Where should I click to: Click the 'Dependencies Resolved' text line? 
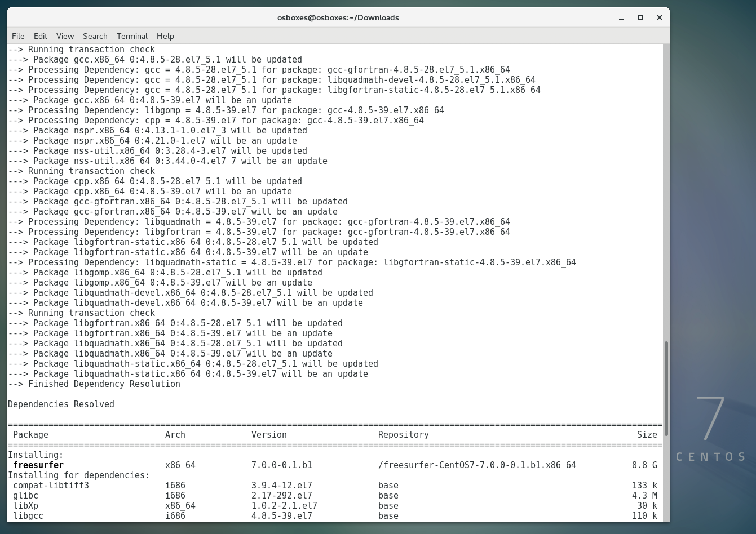[x=61, y=404]
